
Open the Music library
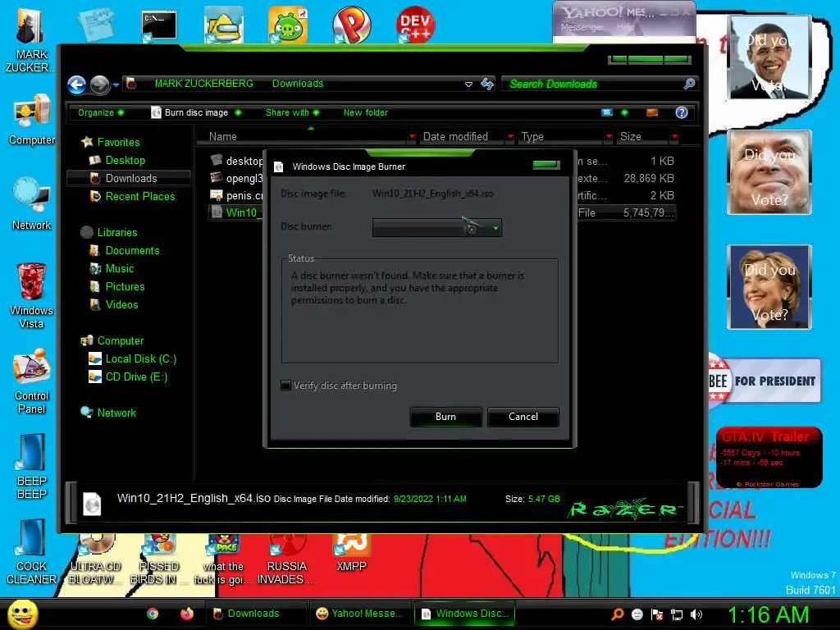coord(120,269)
